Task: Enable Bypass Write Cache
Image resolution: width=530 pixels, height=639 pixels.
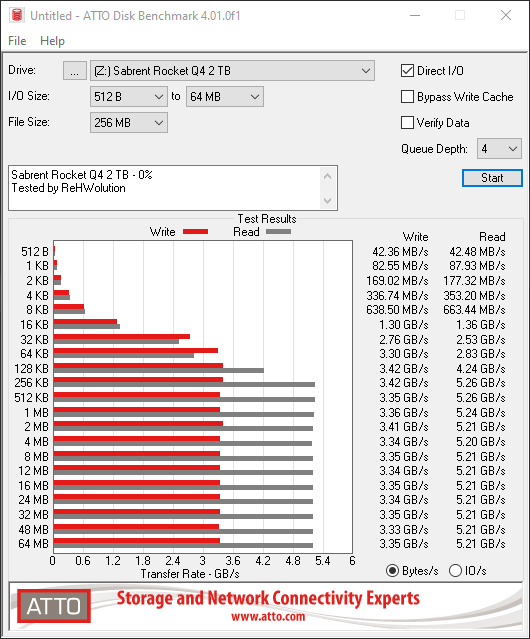Action: click(x=407, y=97)
